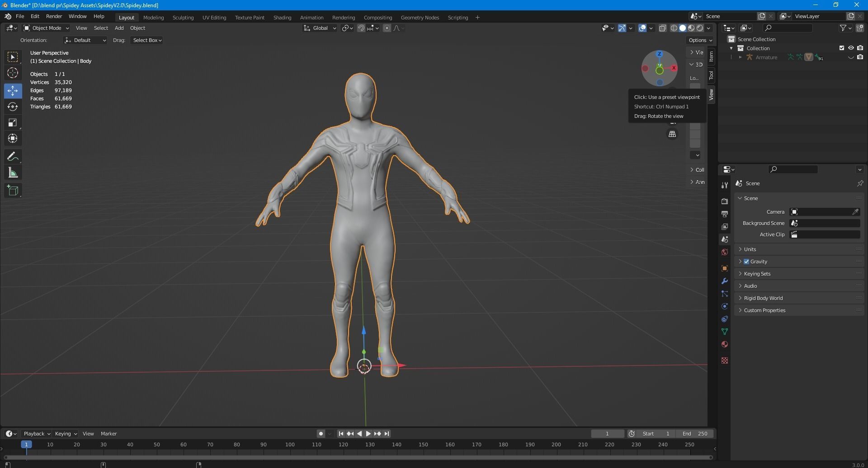The height and width of the screenshot is (468, 868).
Task: Open the Global transform orientation dropdown
Action: tap(320, 28)
